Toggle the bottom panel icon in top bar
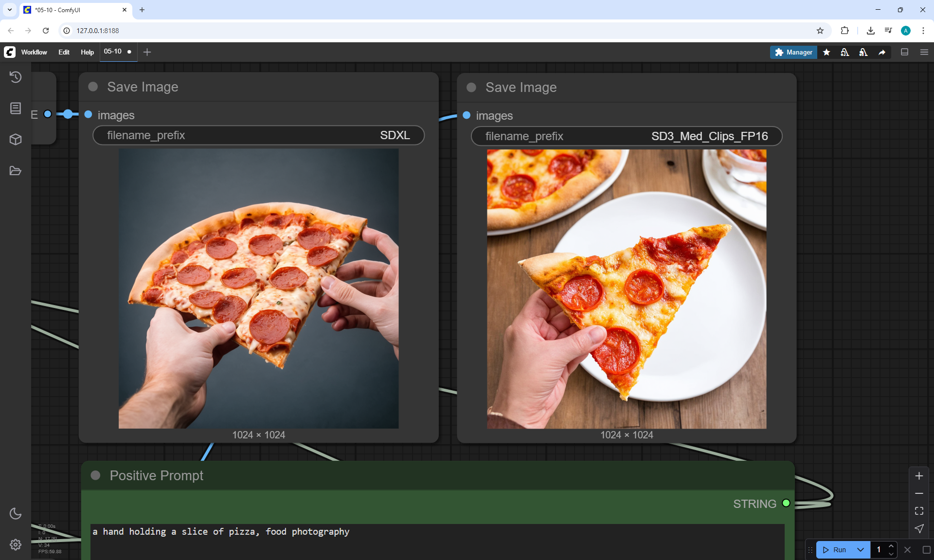This screenshot has width=934, height=560. [905, 52]
